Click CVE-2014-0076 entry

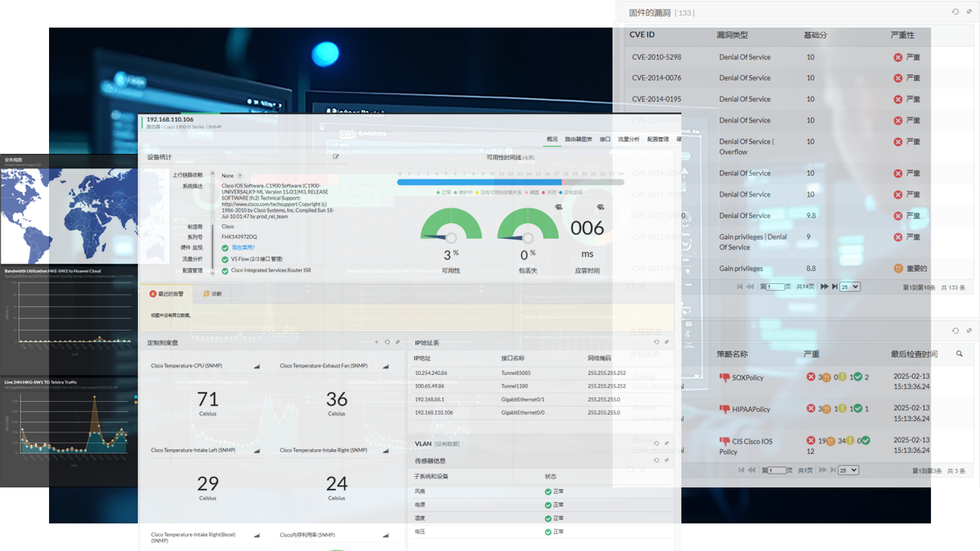tap(656, 78)
